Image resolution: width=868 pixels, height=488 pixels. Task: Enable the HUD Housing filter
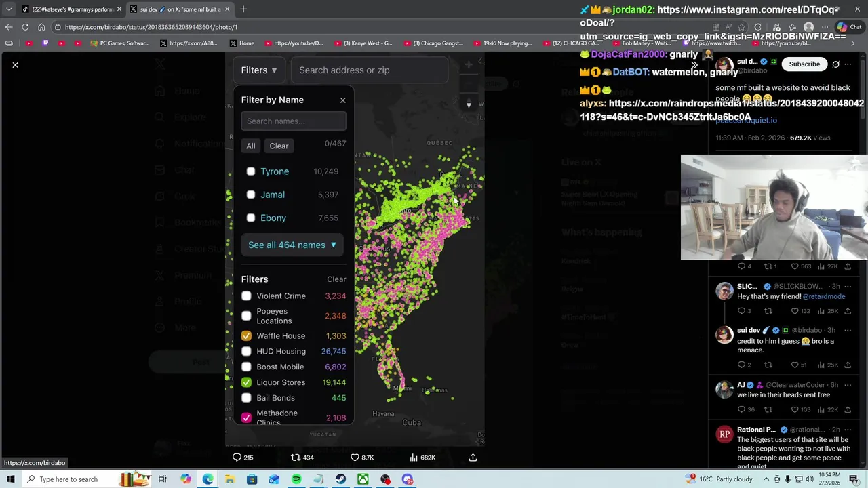click(246, 351)
